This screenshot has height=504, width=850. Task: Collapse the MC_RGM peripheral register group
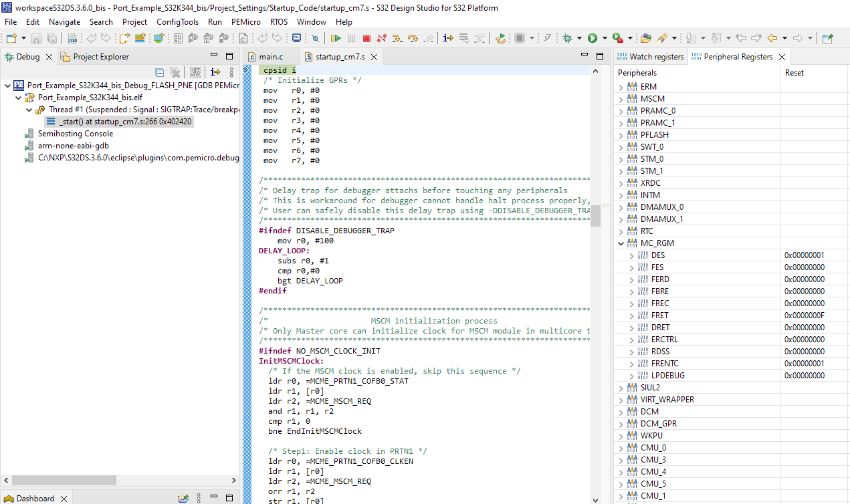pos(621,243)
